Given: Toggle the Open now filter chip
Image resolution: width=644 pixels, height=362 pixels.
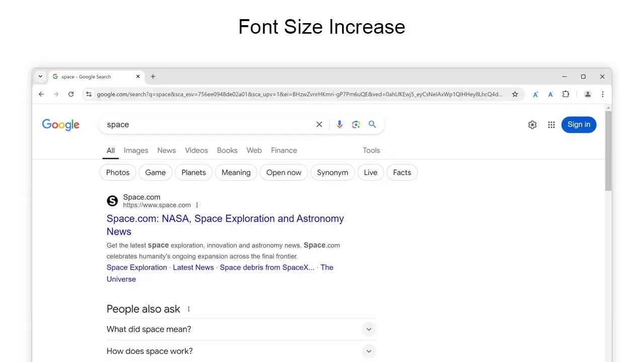Looking at the screenshot, I should click(x=284, y=172).
